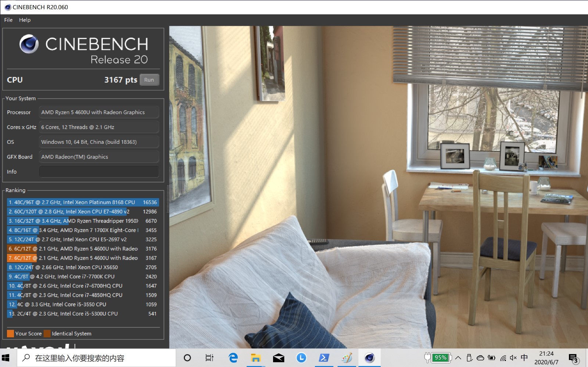Expand hidden system tray icons chevron
The image size is (588, 367).
458,358
